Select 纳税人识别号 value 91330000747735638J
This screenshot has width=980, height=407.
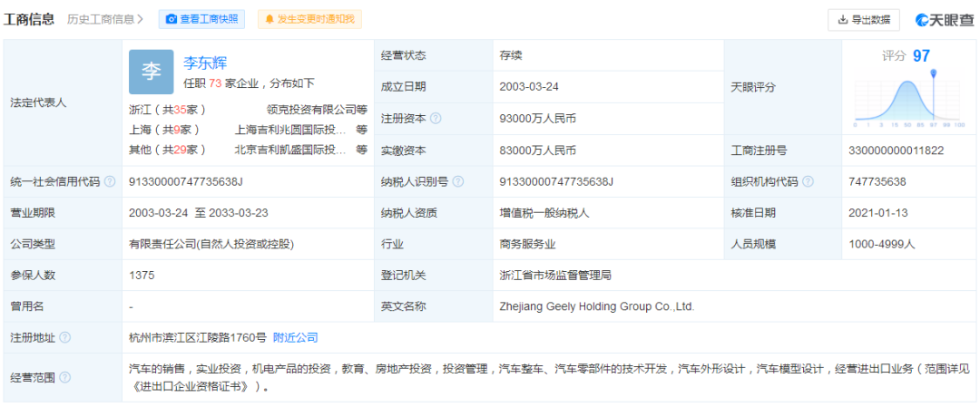pyautogui.click(x=556, y=181)
